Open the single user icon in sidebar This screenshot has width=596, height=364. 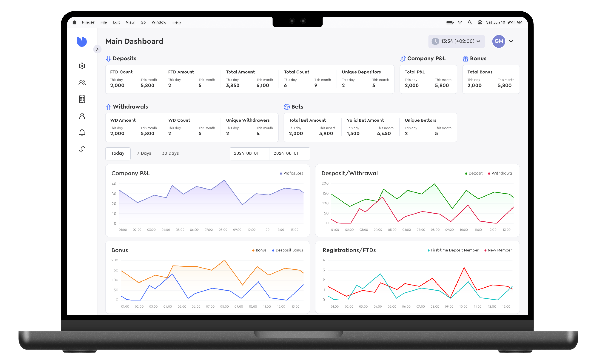pos(82,116)
